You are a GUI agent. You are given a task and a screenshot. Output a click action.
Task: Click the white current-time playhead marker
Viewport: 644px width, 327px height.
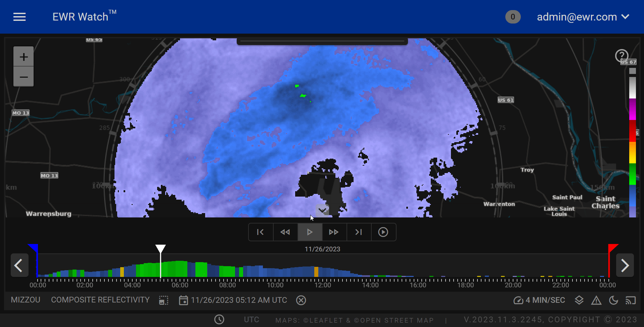(160, 249)
